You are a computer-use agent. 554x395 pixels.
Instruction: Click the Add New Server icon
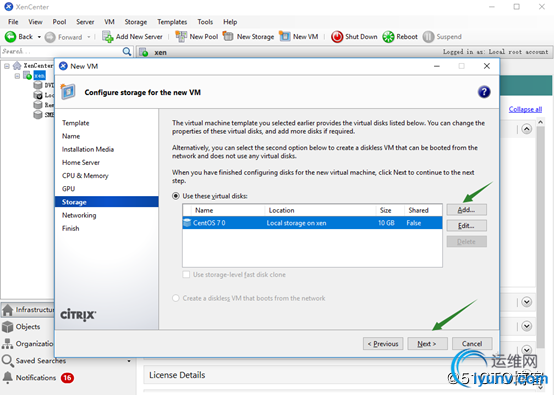[x=107, y=36]
